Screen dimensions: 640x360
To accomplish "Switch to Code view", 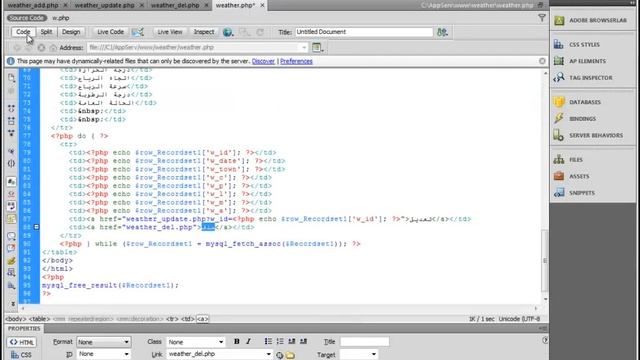I will pos(23,32).
